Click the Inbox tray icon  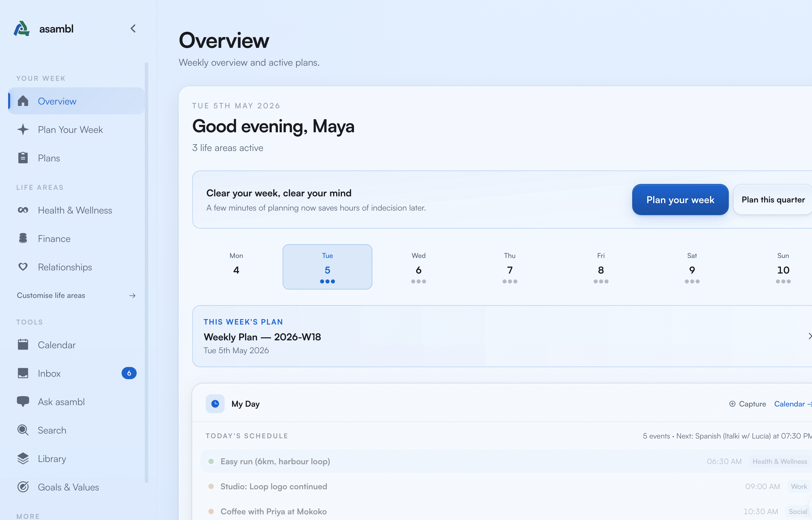tap(23, 373)
